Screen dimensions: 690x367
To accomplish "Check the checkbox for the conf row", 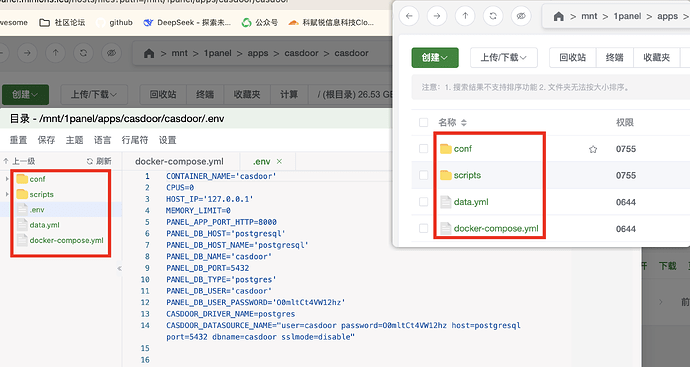I will click(423, 149).
